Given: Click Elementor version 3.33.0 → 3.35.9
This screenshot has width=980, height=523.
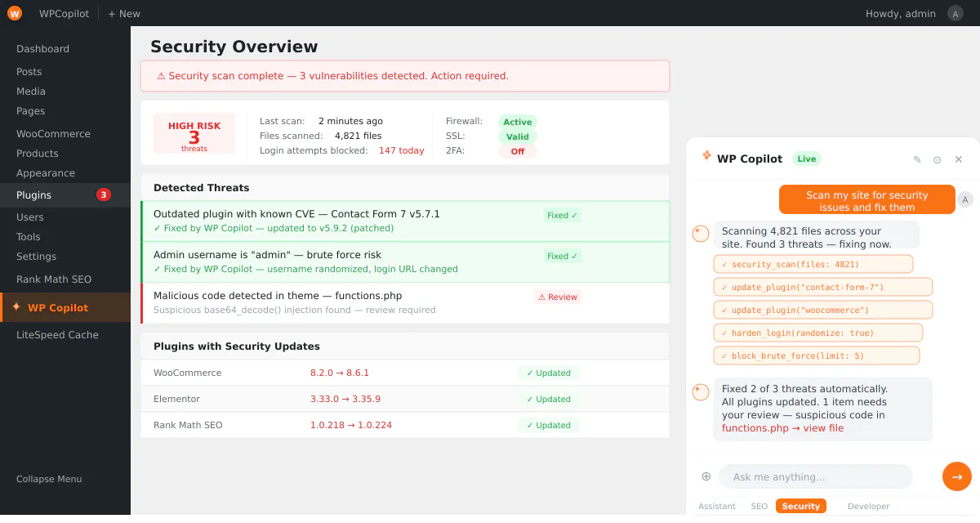Looking at the screenshot, I should click(x=345, y=399).
